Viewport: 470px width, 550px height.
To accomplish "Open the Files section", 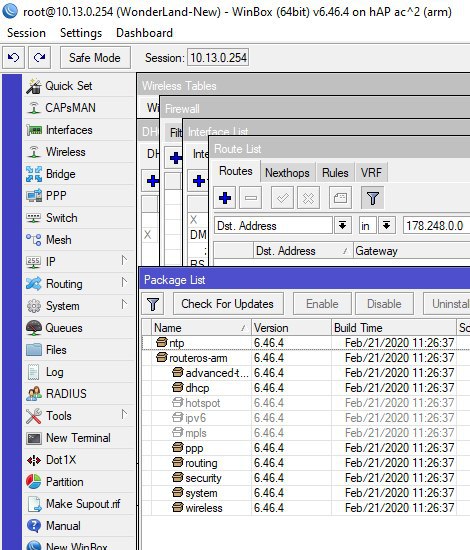I will pos(79,350).
